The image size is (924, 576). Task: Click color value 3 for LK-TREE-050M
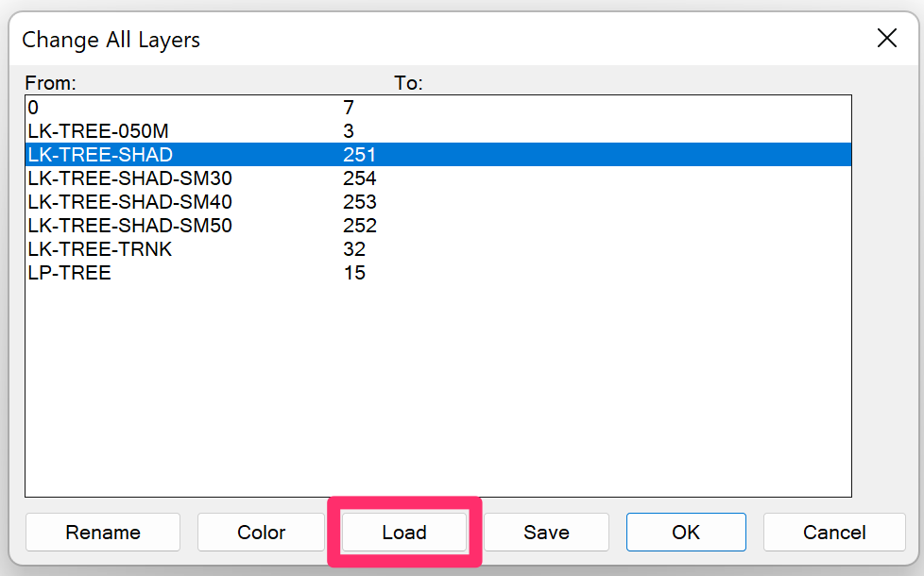349,130
